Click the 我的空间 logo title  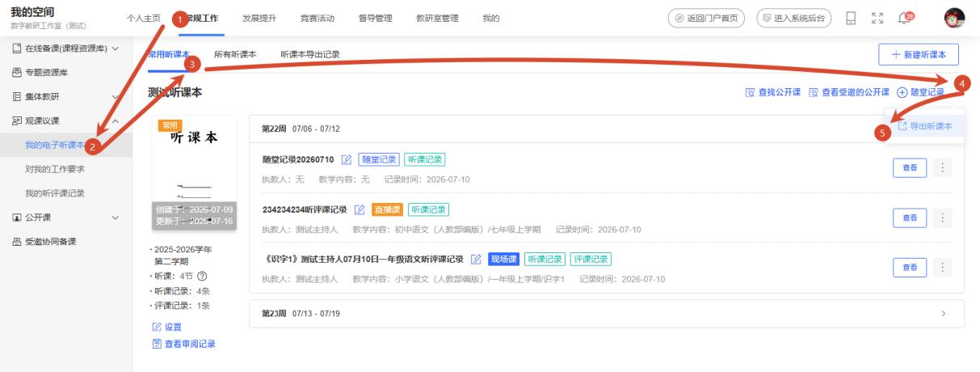(32, 12)
